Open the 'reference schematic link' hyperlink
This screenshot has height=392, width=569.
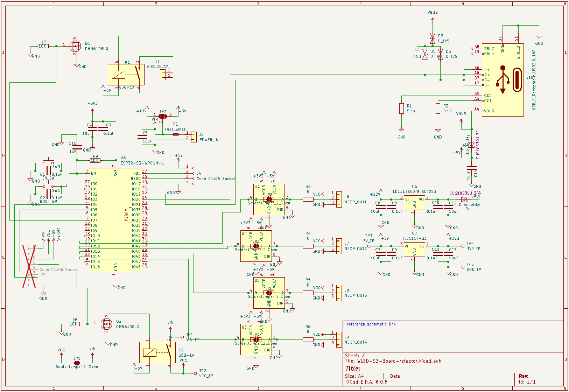point(371,324)
